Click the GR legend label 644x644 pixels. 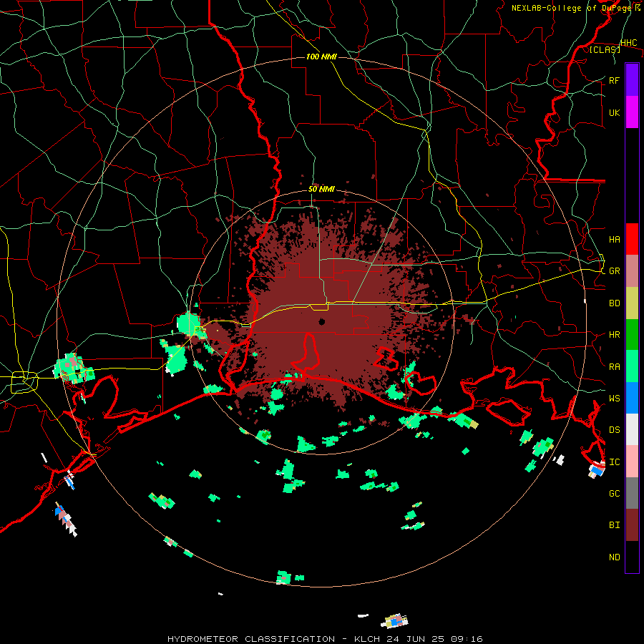coord(614,271)
